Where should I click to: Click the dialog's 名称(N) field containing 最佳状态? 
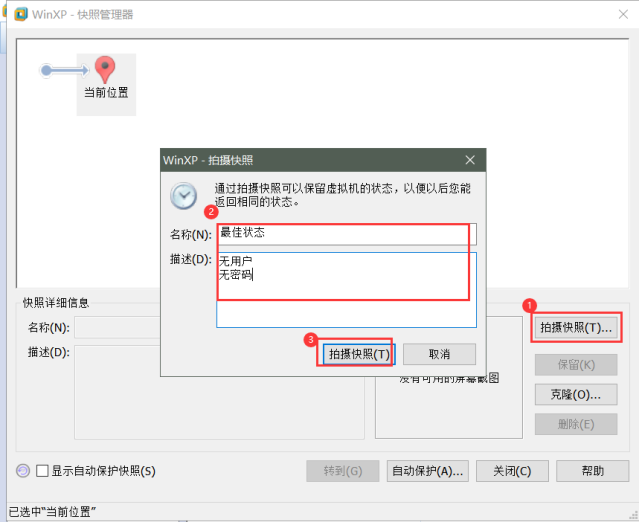click(x=347, y=234)
